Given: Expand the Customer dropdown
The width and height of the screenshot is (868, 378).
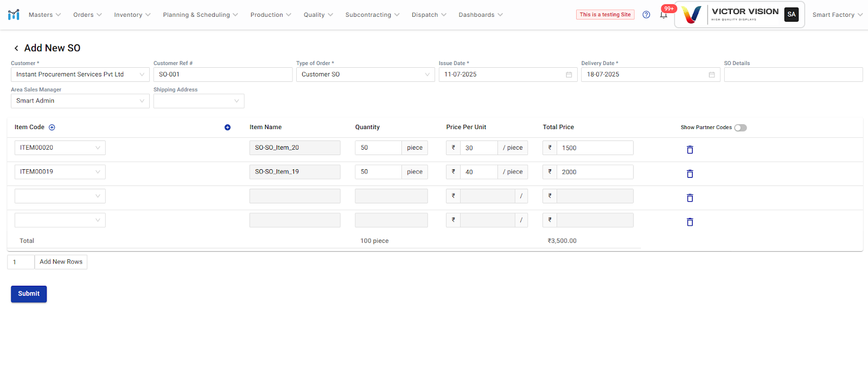Looking at the screenshot, I should pyautogui.click(x=80, y=75).
